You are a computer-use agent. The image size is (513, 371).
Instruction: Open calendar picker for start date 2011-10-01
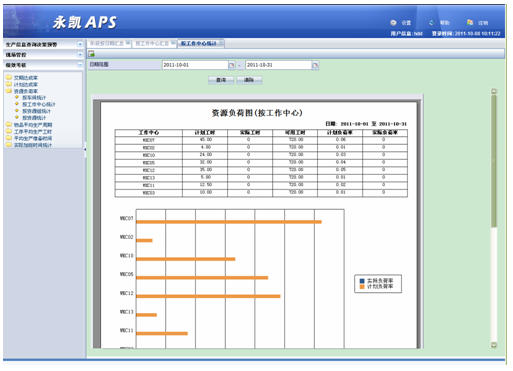(231, 65)
